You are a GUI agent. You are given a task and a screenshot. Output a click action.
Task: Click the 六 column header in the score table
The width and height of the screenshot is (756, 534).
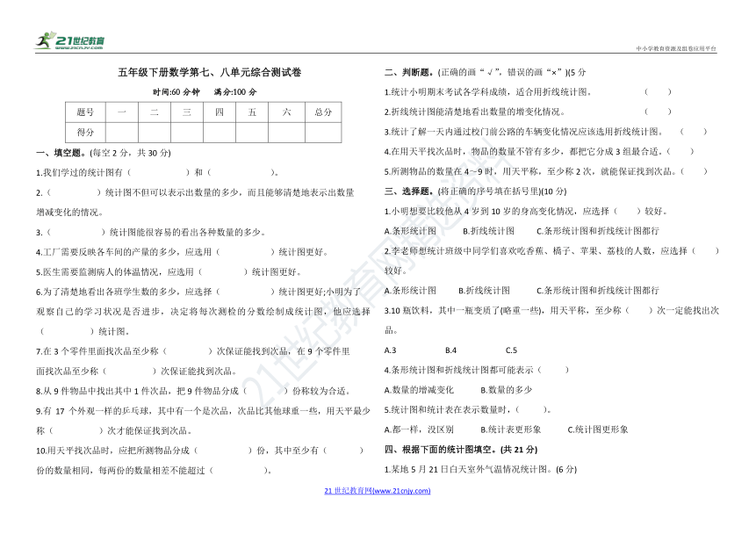click(286, 112)
